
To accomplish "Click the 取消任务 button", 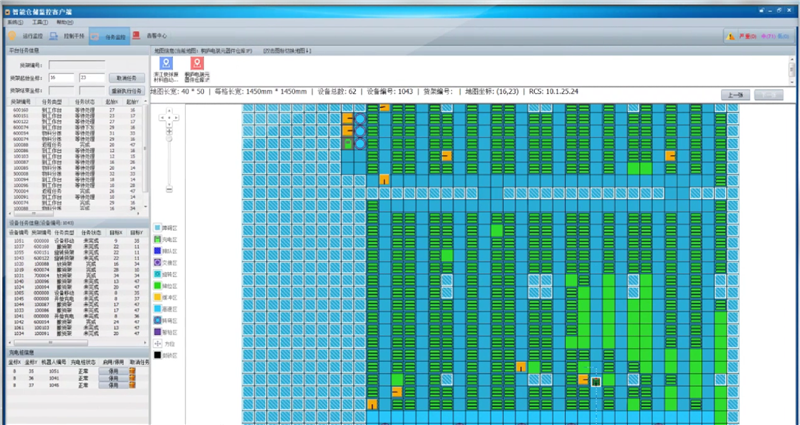I will point(125,76).
